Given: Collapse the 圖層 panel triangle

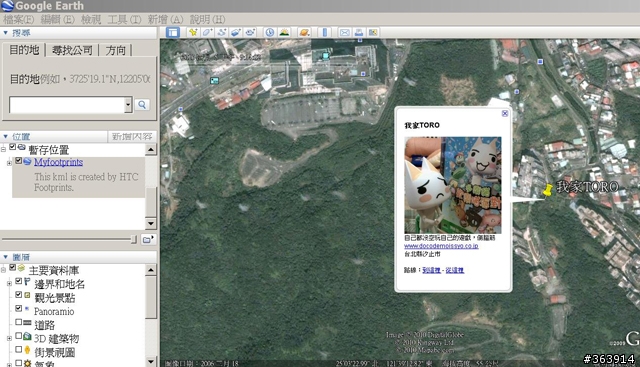Looking at the screenshot, I should [x=5, y=257].
